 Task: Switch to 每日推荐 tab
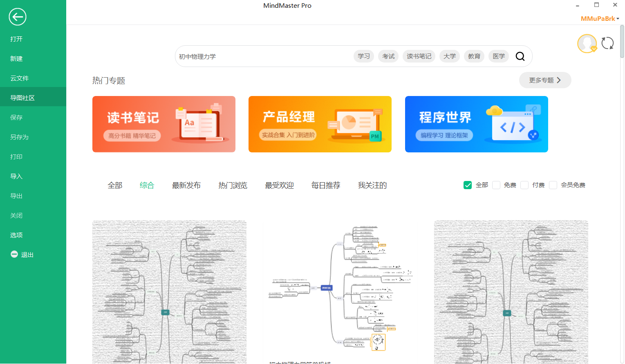point(326,185)
